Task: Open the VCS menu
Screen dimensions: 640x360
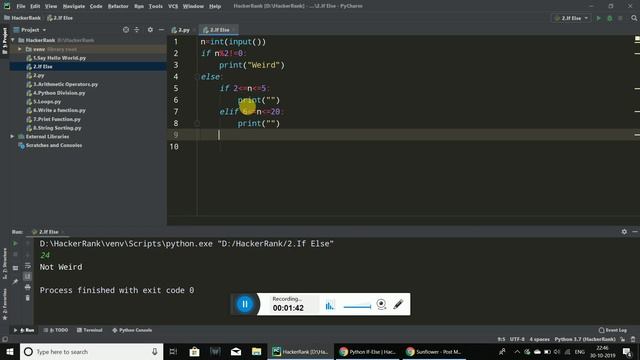Action: (173, 6)
